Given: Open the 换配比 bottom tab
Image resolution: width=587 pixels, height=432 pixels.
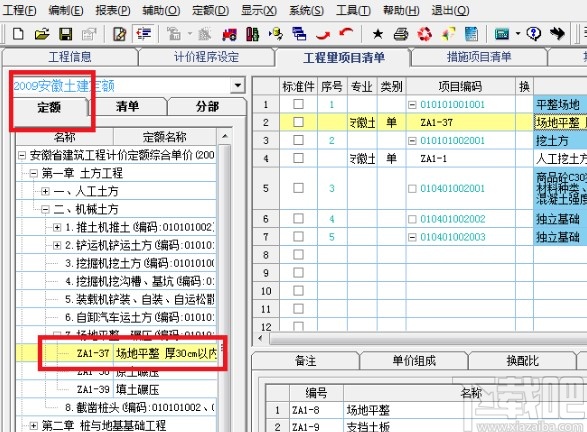Looking at the screenshot, I should (x=522, y=360).
